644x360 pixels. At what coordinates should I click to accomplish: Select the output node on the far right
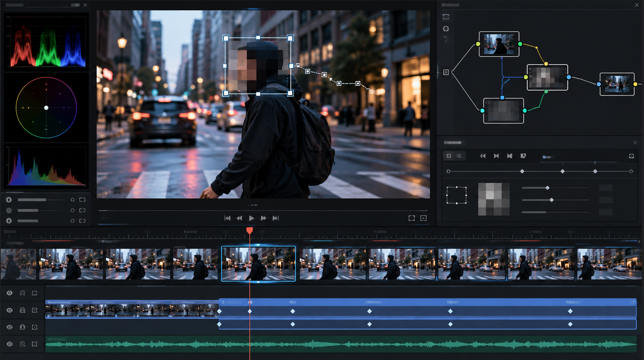tap(617, 84)
